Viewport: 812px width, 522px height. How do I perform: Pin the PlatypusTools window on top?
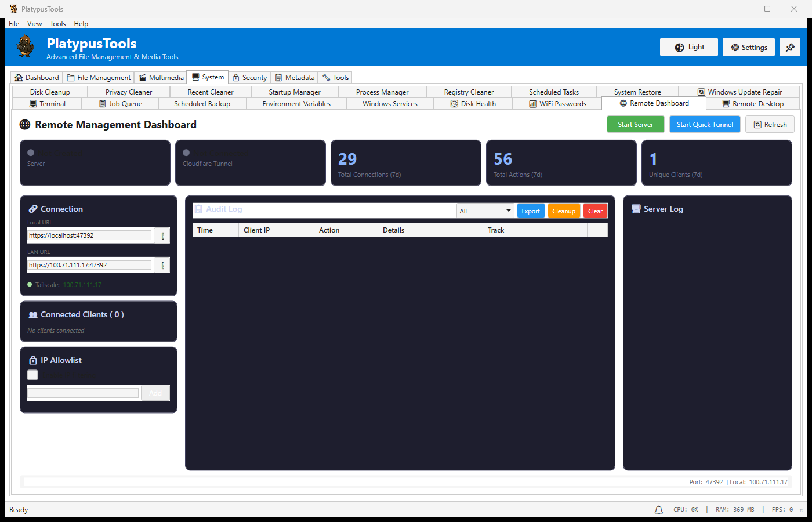pyautogui.click(x=790, y=47)
